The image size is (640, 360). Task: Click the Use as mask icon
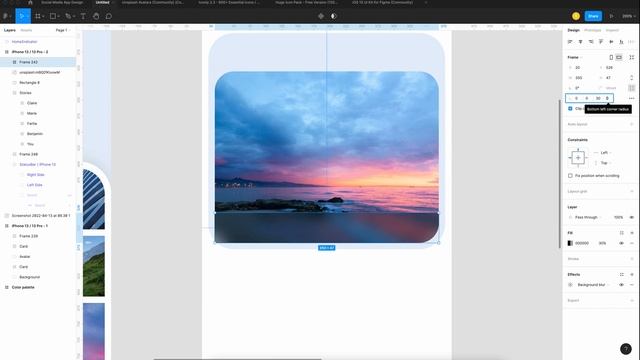333,16
